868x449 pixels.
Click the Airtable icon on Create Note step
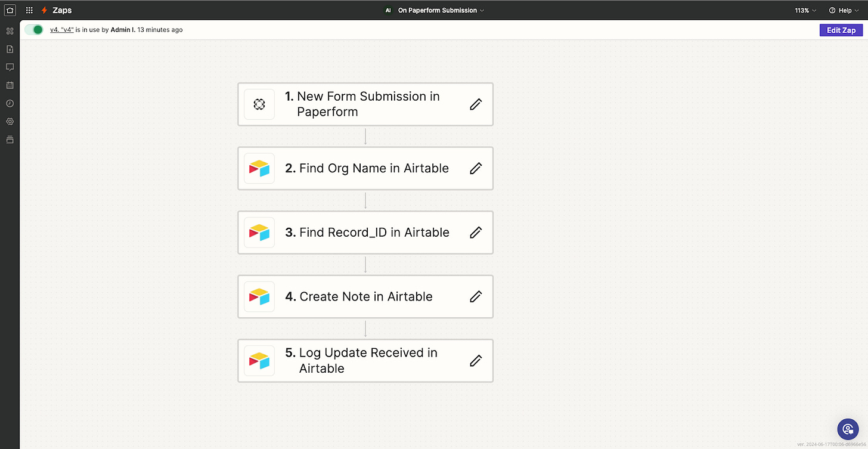[x=259, y=296]
